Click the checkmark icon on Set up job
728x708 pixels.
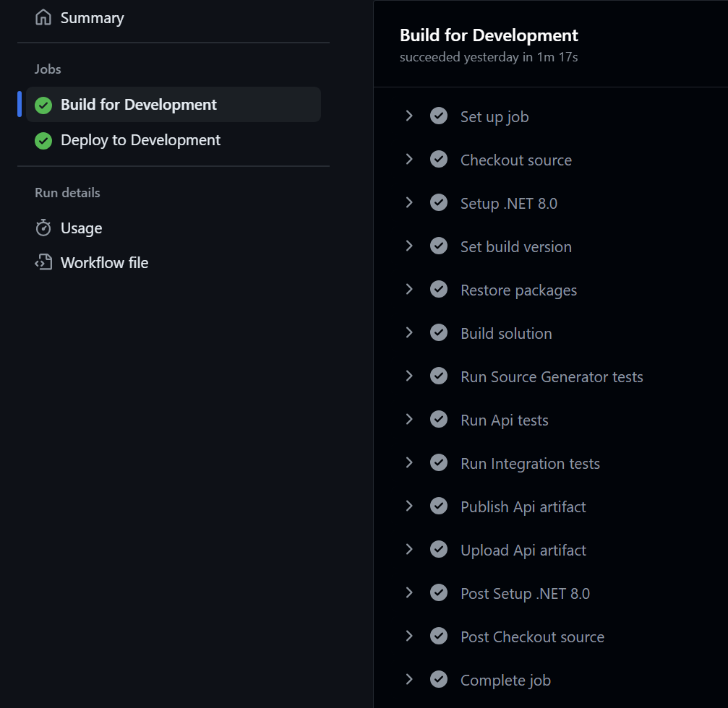(x=439, y=116)
